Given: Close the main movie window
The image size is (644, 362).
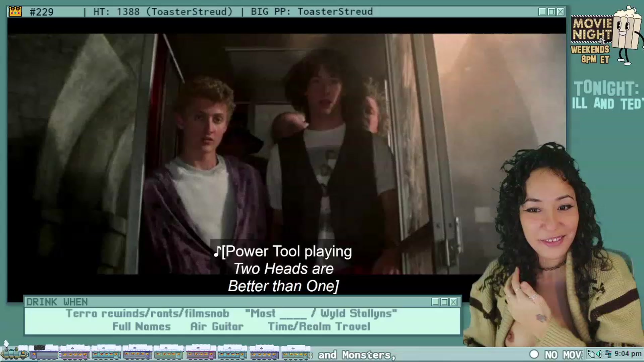Looking at the screenshot, I should [560, 12].
